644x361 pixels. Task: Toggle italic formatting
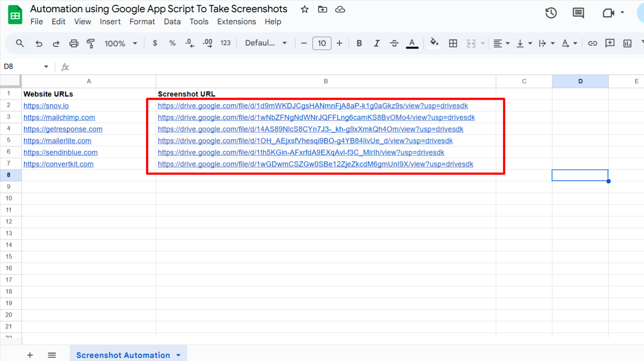pyautogui.click(x=377, y=43)
